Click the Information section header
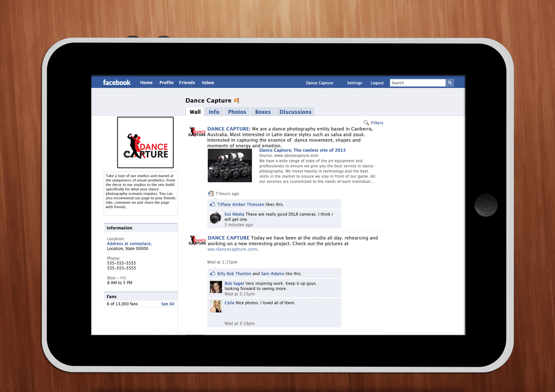This screenshot has height=392, width=555. coord(141,228)
